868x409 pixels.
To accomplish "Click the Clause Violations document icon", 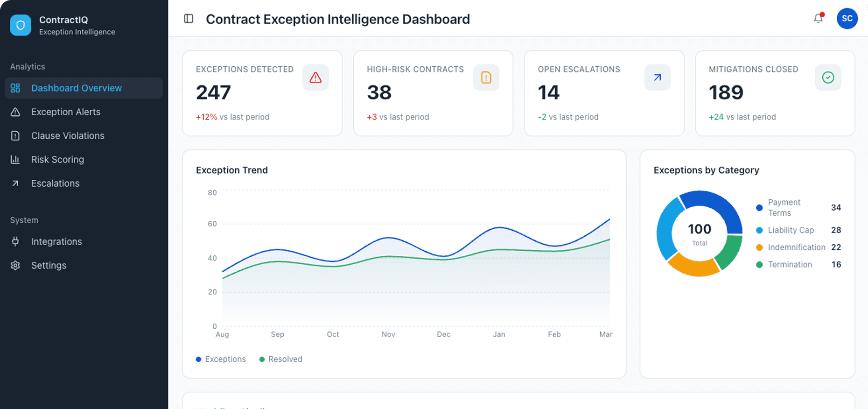I will click(x=15, y=135).
